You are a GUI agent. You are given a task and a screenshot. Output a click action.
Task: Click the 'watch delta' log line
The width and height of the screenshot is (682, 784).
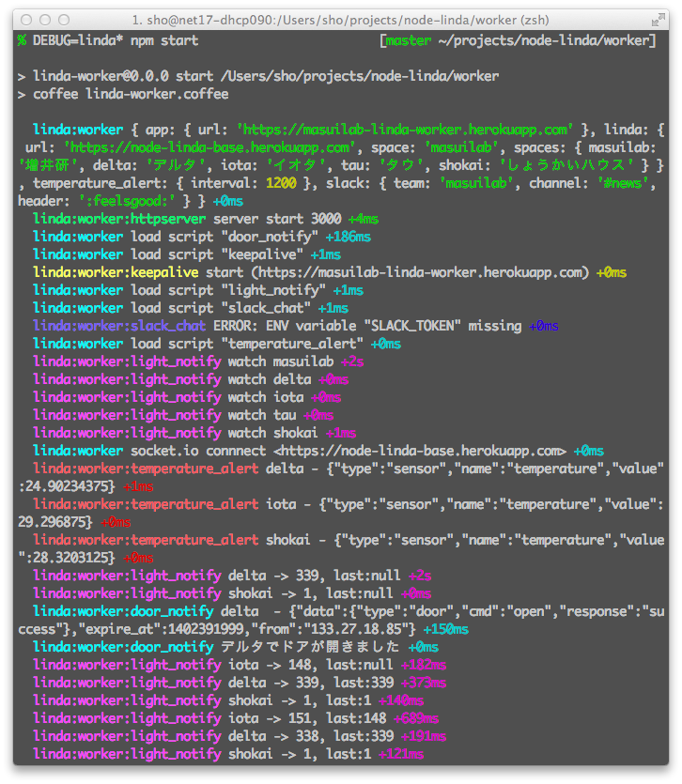[191, 379]
